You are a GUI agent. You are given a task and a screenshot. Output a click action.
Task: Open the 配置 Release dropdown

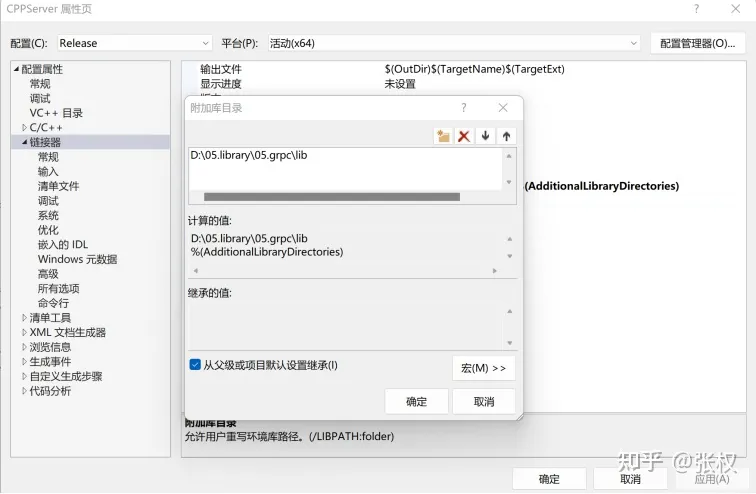tap(134, 43)
